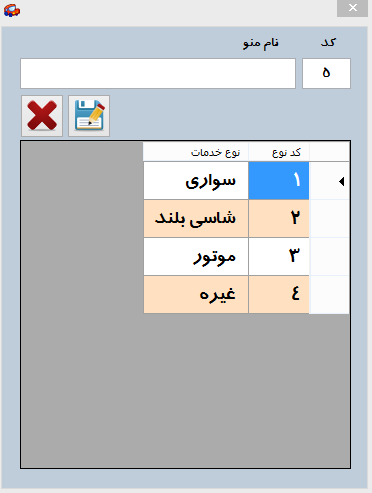Click the کد field showing ۵
Viewport: 372px width, 493px height.
point(326,74)
